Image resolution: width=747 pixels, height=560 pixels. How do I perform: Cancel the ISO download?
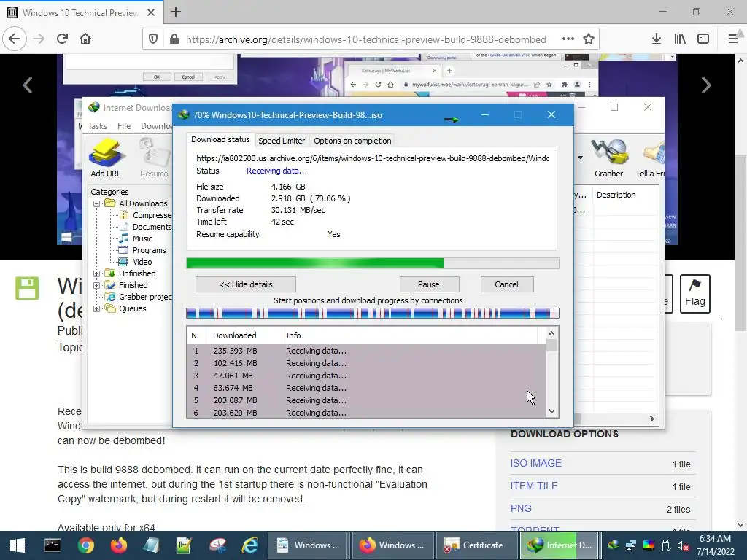click(x=506, y=284)
